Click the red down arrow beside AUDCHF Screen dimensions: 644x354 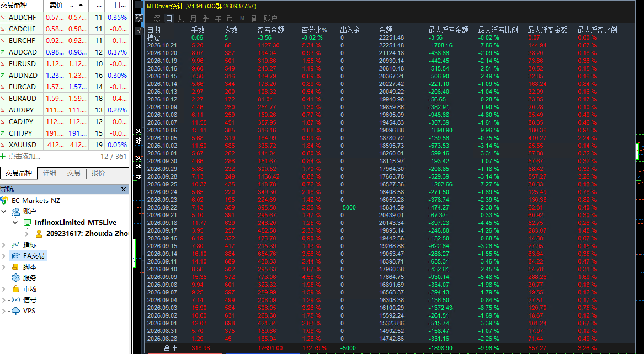click(3, 18)
